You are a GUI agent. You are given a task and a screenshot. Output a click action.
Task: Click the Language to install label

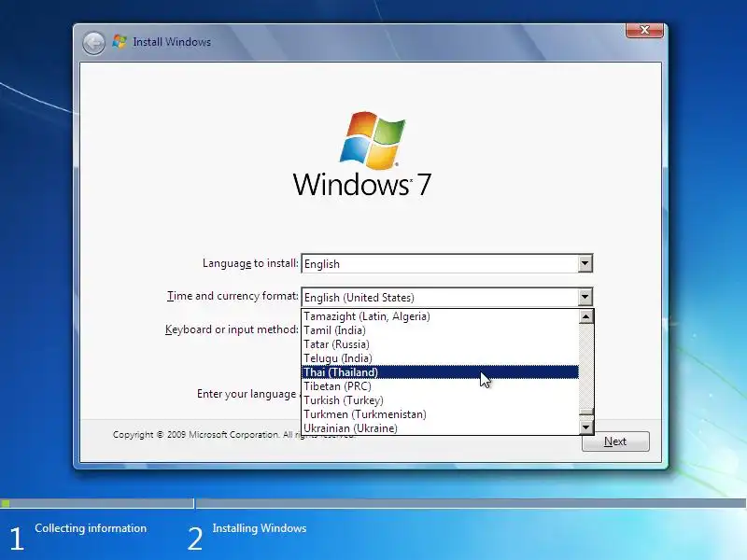(x=250, y=263)
